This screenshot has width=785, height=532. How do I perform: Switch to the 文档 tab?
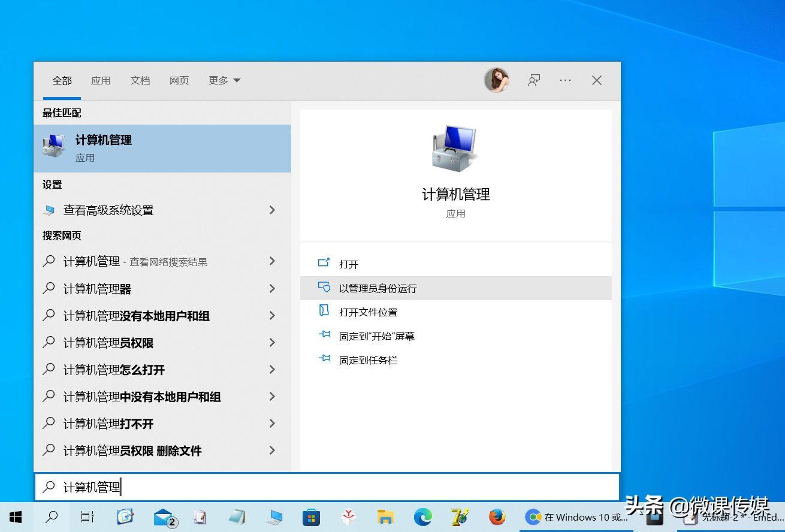140,80
